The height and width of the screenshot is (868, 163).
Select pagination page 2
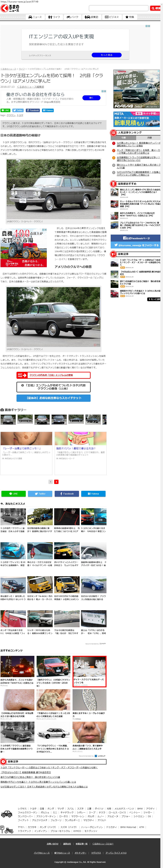(56, 482)
